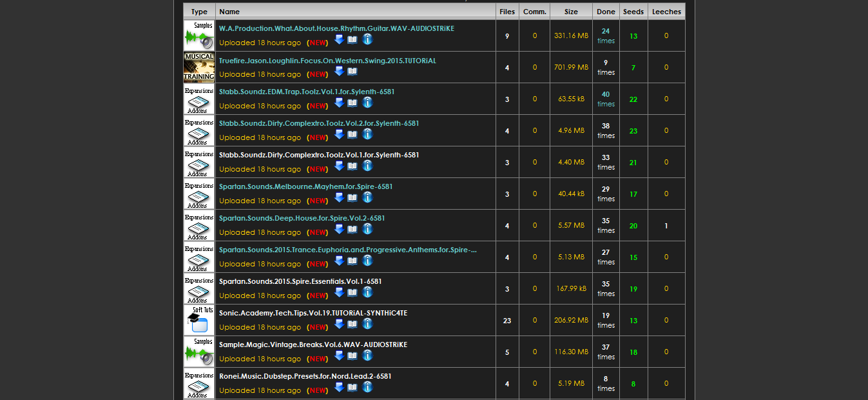Click Expansions Addons icon on Spartan Melbourne Mayhem row
The height and width of the screenshot is (400, 868).
point(199,194)
